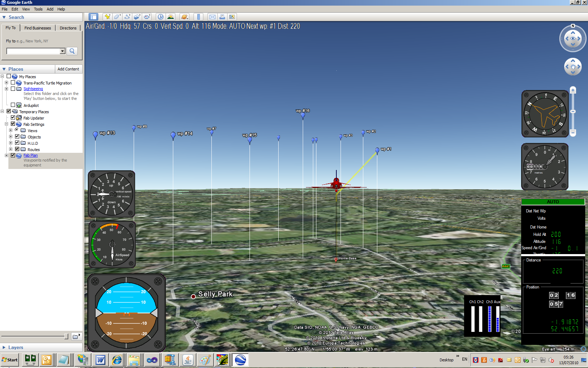
Task: Toggle My Places checkbox
Action: pyautogui.click(x=9, y=76)
